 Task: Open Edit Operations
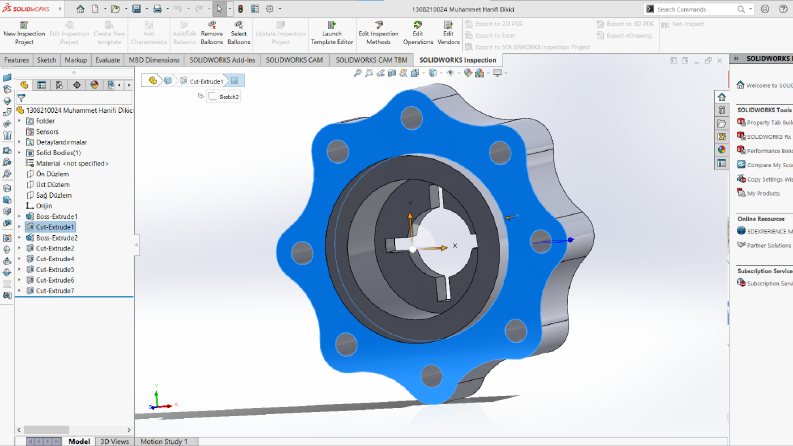click(x=418, y=33)
